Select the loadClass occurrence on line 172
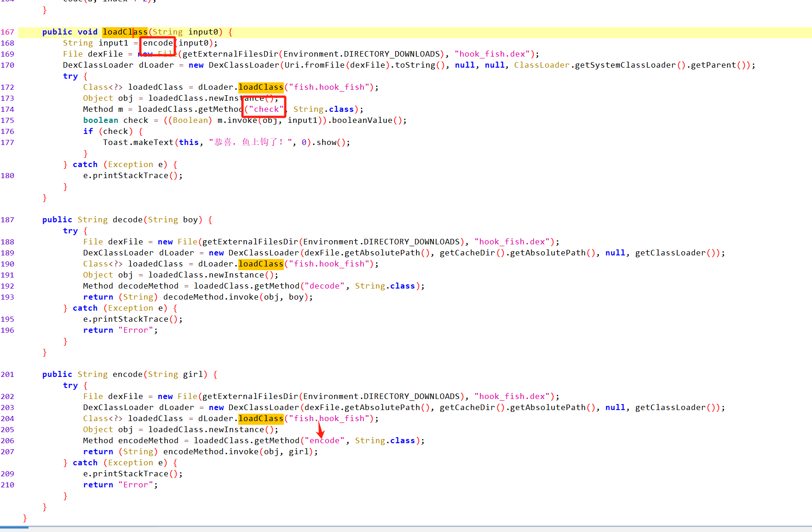 coord(260,87)
